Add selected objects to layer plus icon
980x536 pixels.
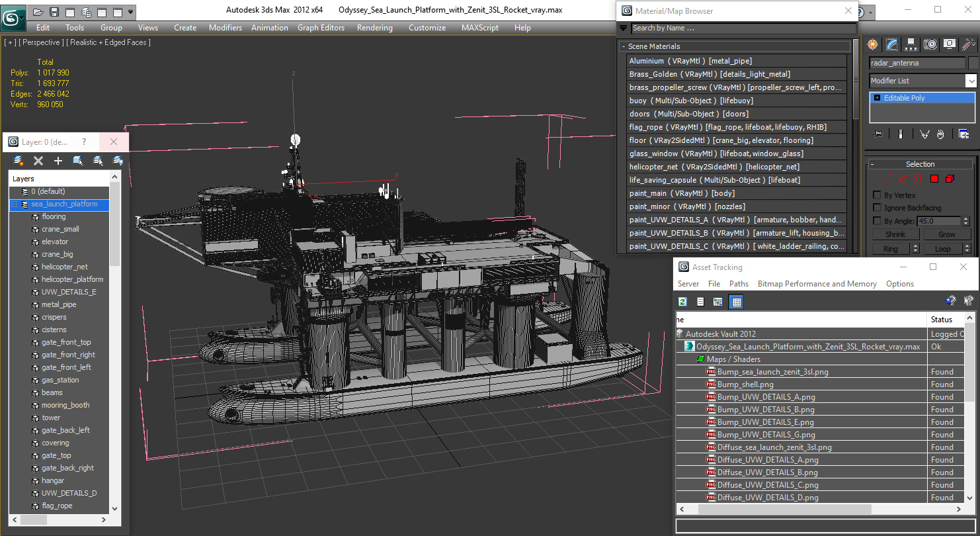pyautogui.click(x=58, y=161)
